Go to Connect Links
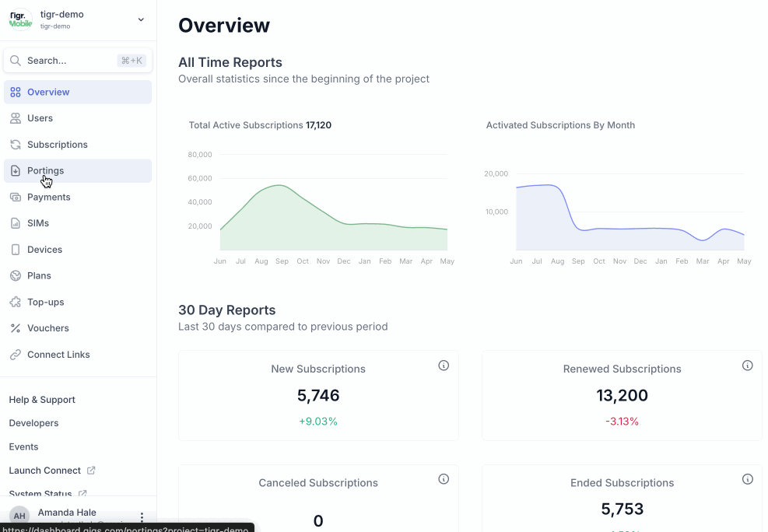 (58, 355)
